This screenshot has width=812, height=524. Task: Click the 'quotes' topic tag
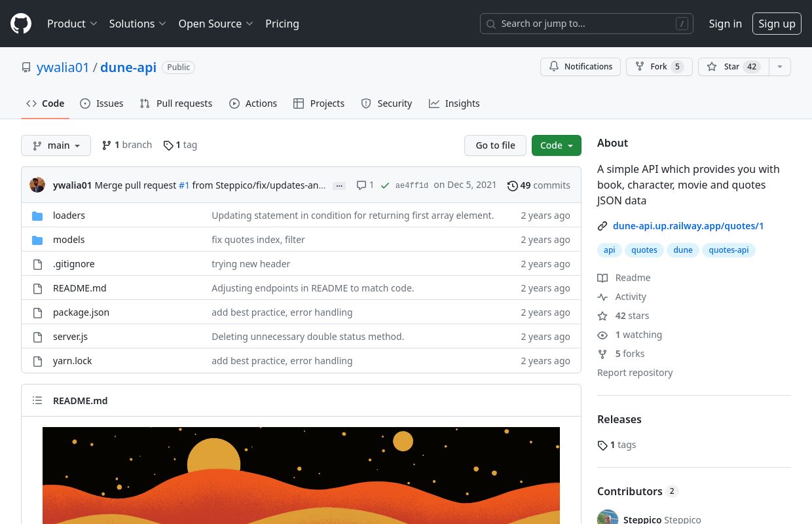644,250
